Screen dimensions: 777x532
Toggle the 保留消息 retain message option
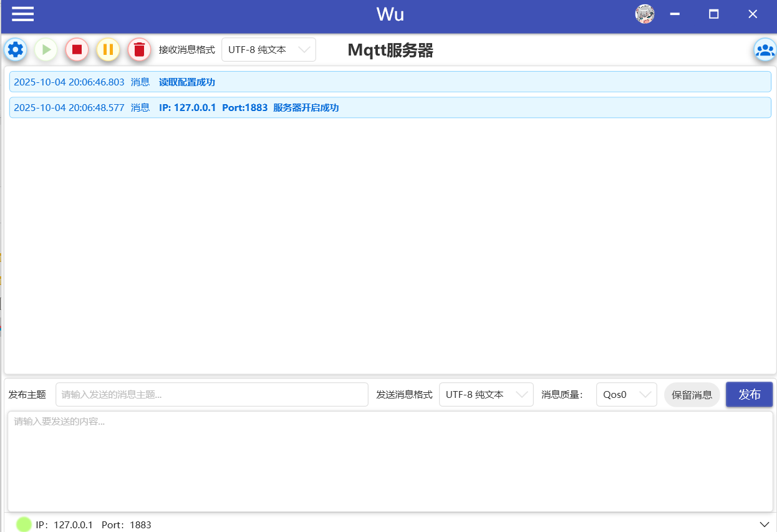pyautogui.click(x=692, y=394)
